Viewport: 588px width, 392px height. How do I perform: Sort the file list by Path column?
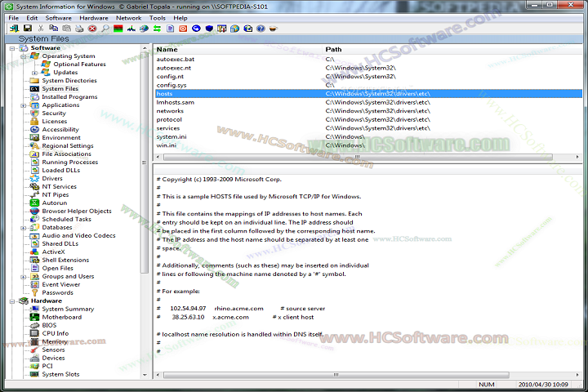[x=452, y=50]
